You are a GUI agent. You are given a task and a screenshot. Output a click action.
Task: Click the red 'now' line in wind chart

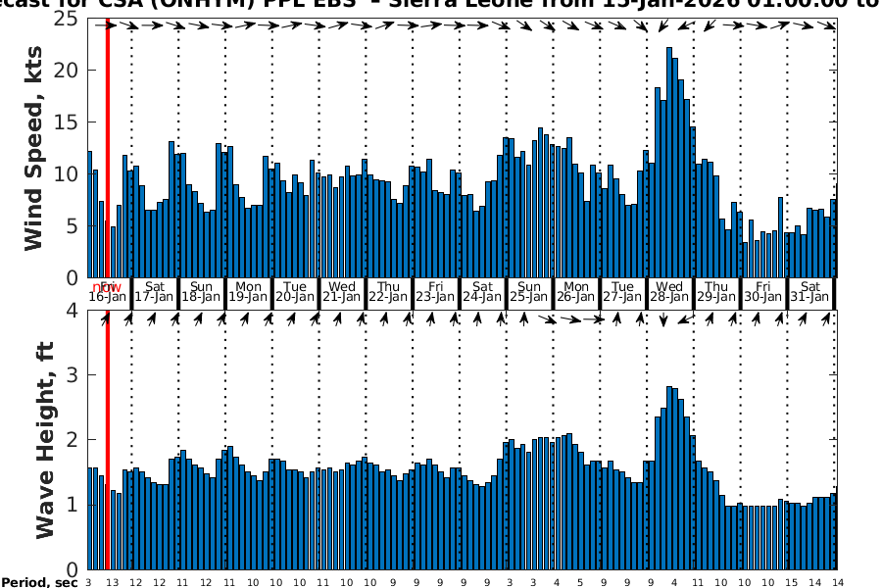107,147
